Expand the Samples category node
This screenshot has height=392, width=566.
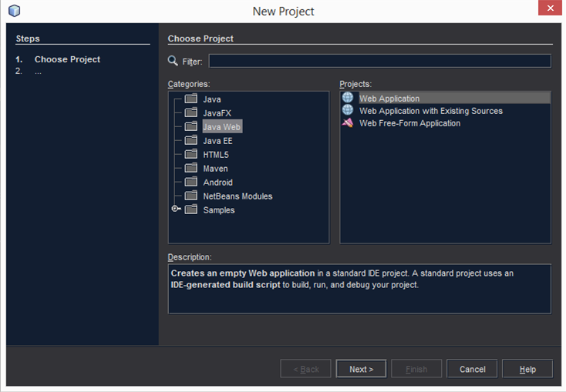(x=176, y=210)
